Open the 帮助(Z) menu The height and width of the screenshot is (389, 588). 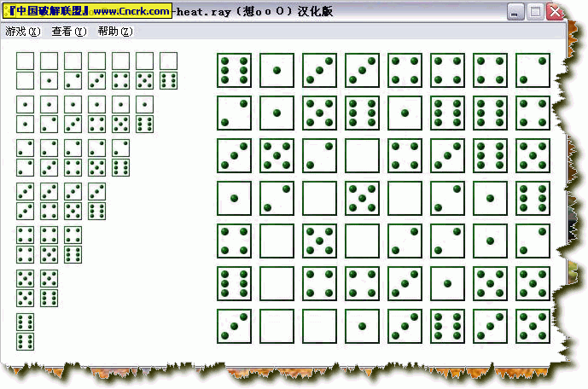tap(115, 32)
